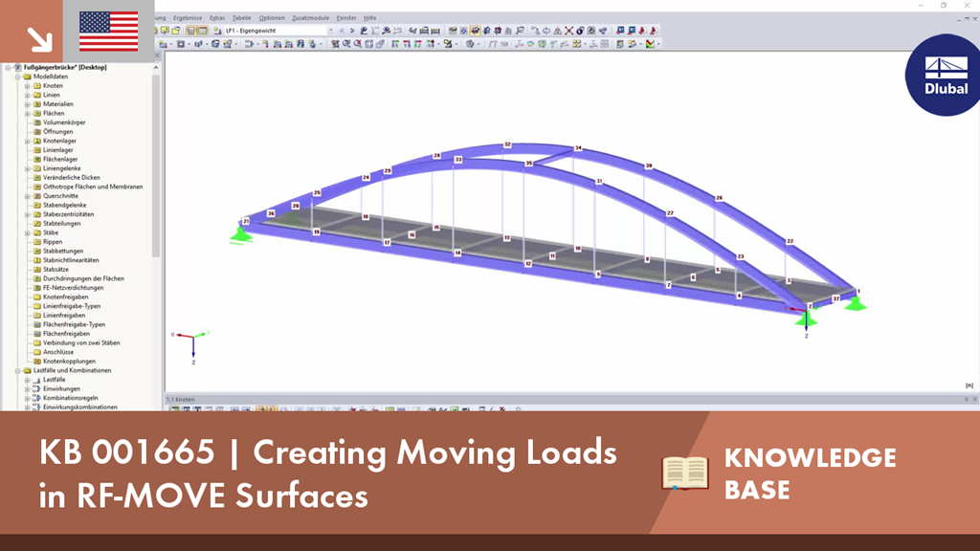Click the navigator vertical scrollbar thumb
This screenshot has width=980, height=551.
tap(156, 165)
